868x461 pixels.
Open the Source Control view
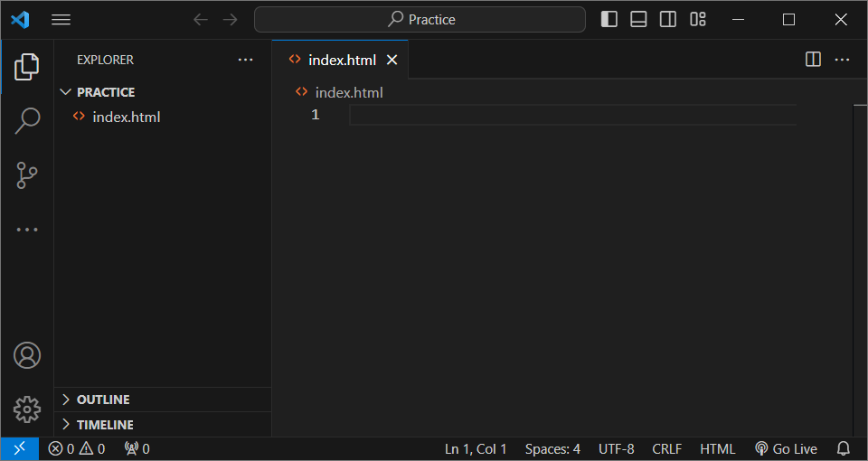coord(26,174)
